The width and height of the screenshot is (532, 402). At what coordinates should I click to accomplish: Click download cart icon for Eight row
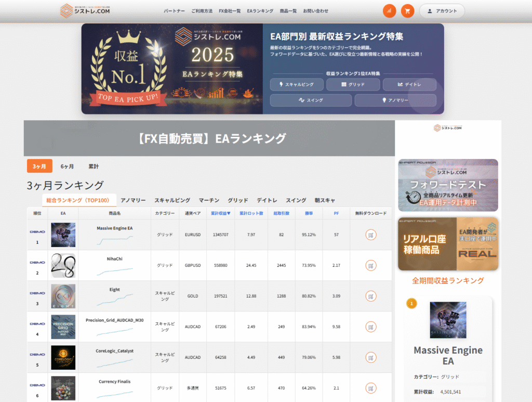point(370,296)
